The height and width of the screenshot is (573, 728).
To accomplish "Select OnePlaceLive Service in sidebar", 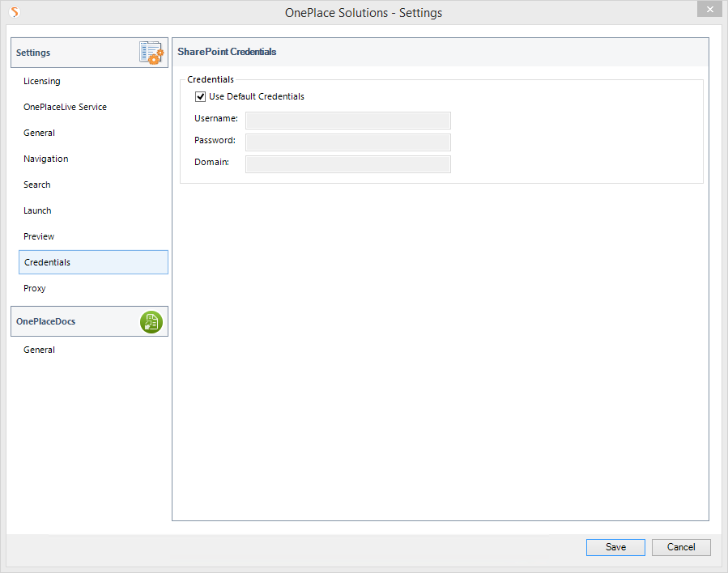I will 65,107.
